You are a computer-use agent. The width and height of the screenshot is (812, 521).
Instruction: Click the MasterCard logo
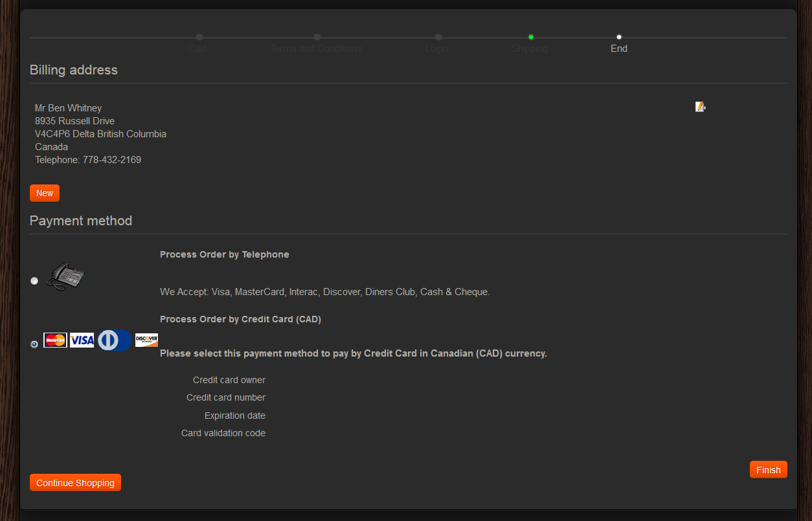coord(56,340)
